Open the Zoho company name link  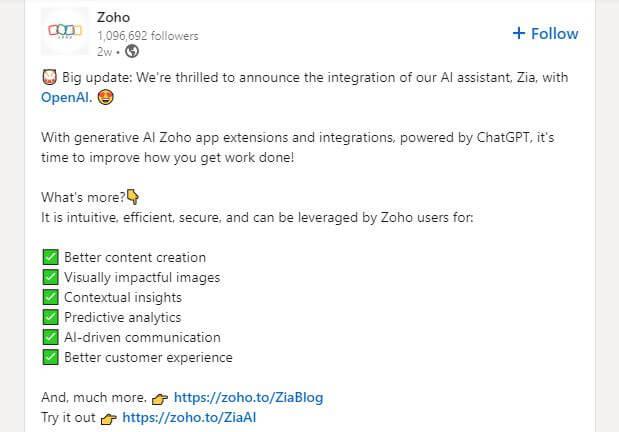pyautogui.click(x=114, y=17)
